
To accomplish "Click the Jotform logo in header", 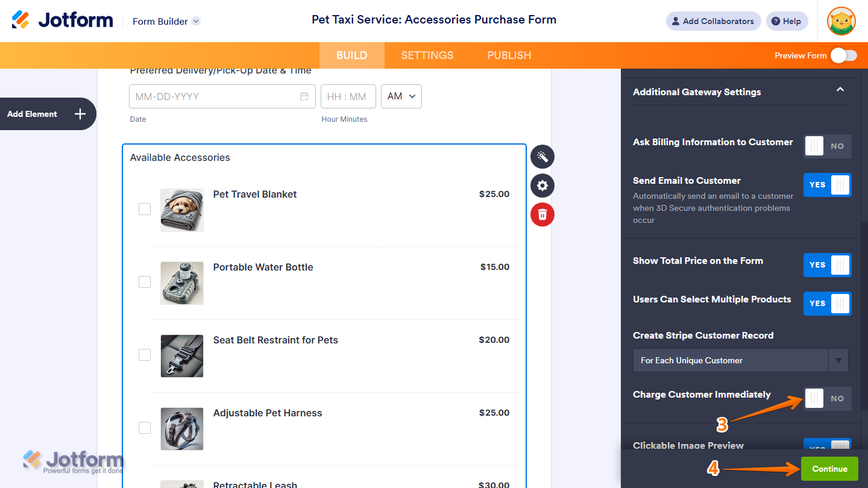I will 62,20.
